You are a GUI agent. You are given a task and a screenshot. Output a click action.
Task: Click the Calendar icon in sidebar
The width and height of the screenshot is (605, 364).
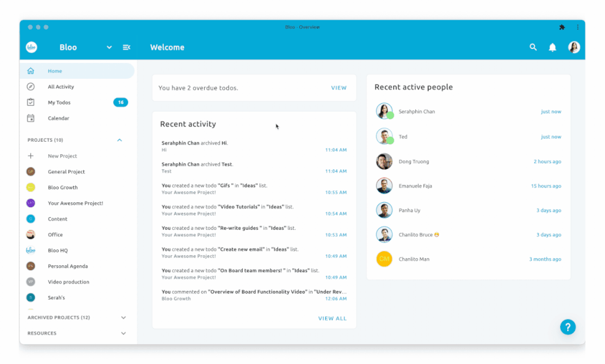click(30, 118)
